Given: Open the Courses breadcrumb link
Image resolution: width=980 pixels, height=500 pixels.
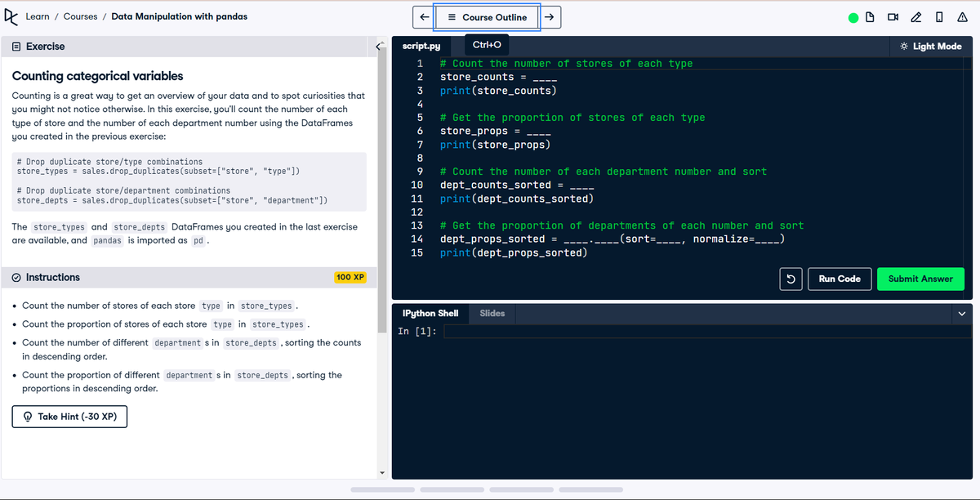Looking at the screenshot, I should 80,16.
